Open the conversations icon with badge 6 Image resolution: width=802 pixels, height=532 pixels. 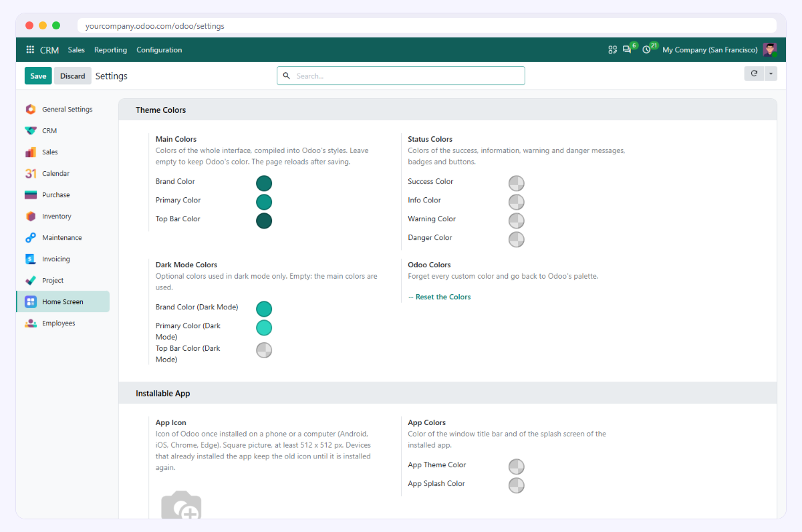627,50
